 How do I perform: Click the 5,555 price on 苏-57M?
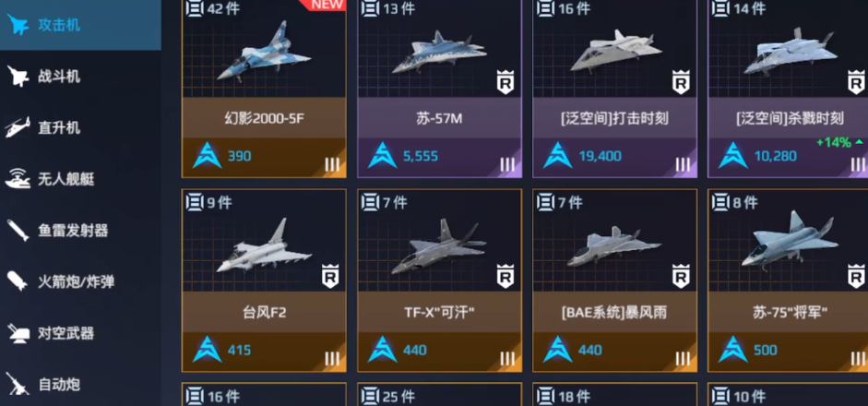click(x=420, y=156)
